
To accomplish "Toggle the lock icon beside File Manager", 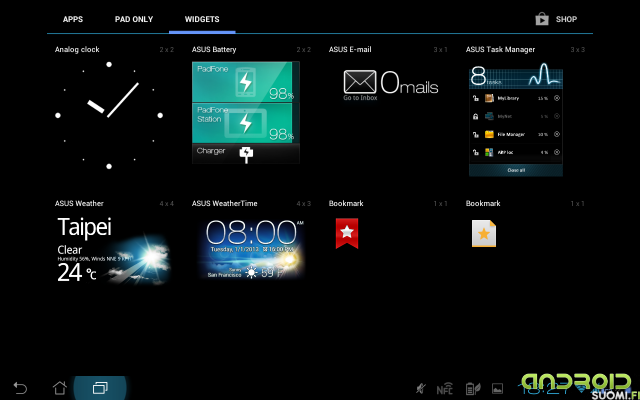I will pos(476,134).
